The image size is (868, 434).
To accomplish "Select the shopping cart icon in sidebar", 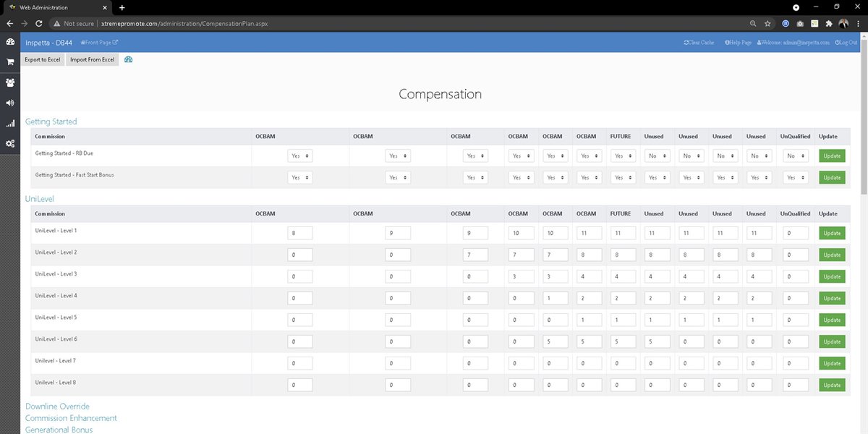I will point(9,62).
